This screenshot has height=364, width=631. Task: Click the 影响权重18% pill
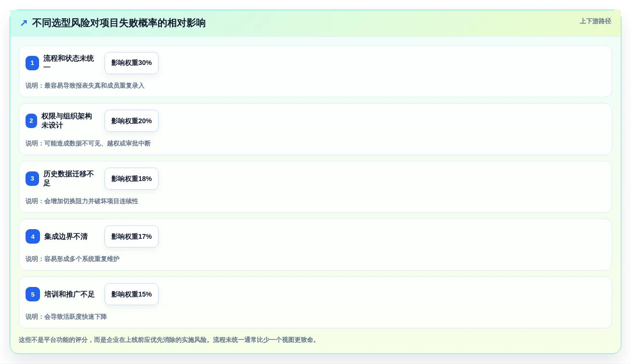[x=132, y=179]
